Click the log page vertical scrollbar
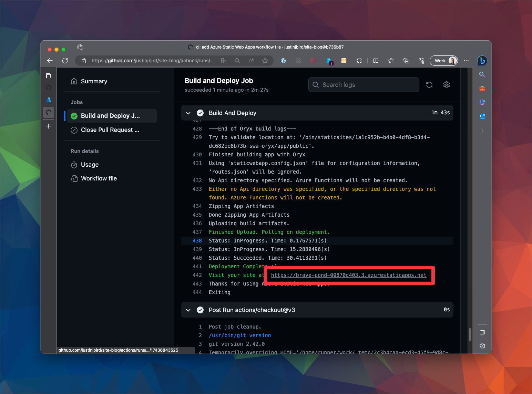Viewport: 532px width, 394px height. (x=470, y=334)
